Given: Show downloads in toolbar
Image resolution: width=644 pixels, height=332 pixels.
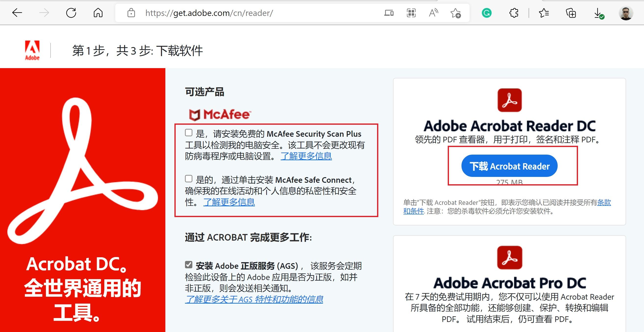Looking at the screenshot, I should tap(599, 13).
